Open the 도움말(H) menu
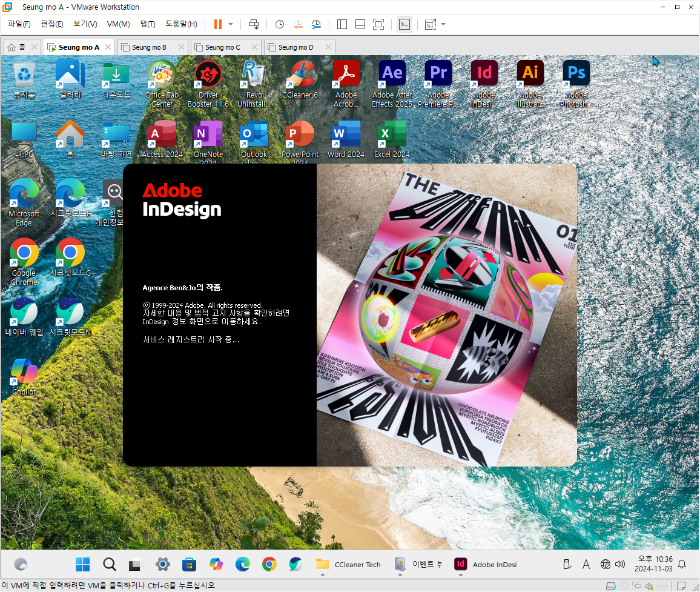This screenshot has height=592, width=700. pos(181,24)
